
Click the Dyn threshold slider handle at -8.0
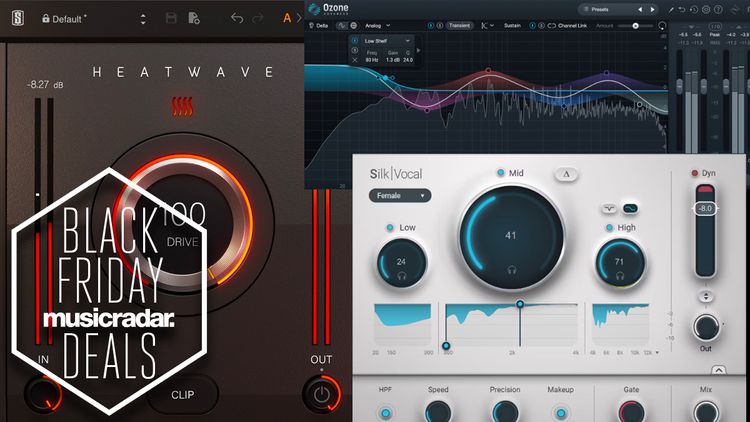[x=705, y=209]
